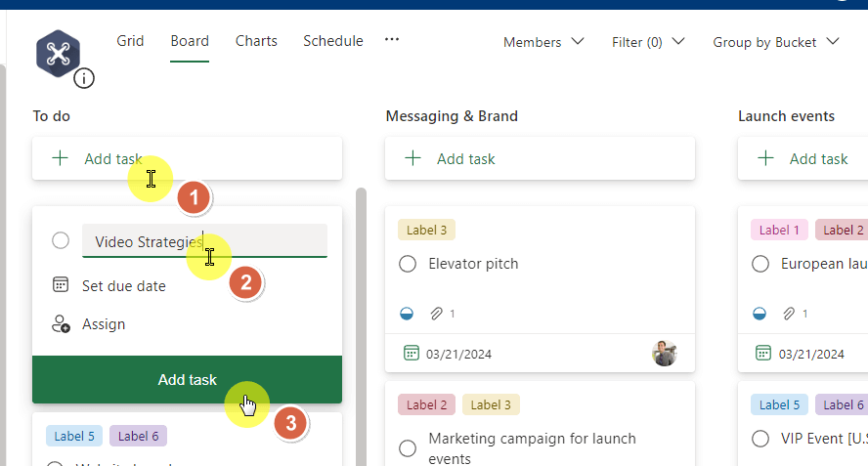
Task: Click Label 5 tag in To do bucket
Action: point(74,436)
